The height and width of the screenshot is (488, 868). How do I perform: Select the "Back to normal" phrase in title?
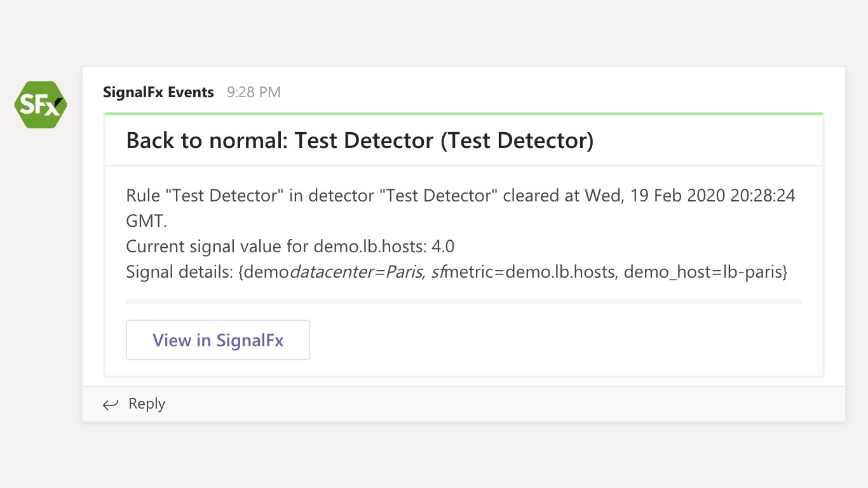click(207, 140)
